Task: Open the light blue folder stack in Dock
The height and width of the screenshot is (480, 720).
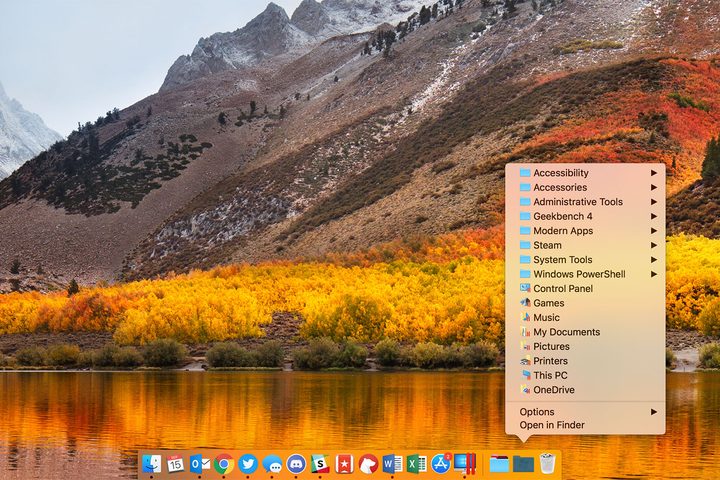Action: (499, 464)
